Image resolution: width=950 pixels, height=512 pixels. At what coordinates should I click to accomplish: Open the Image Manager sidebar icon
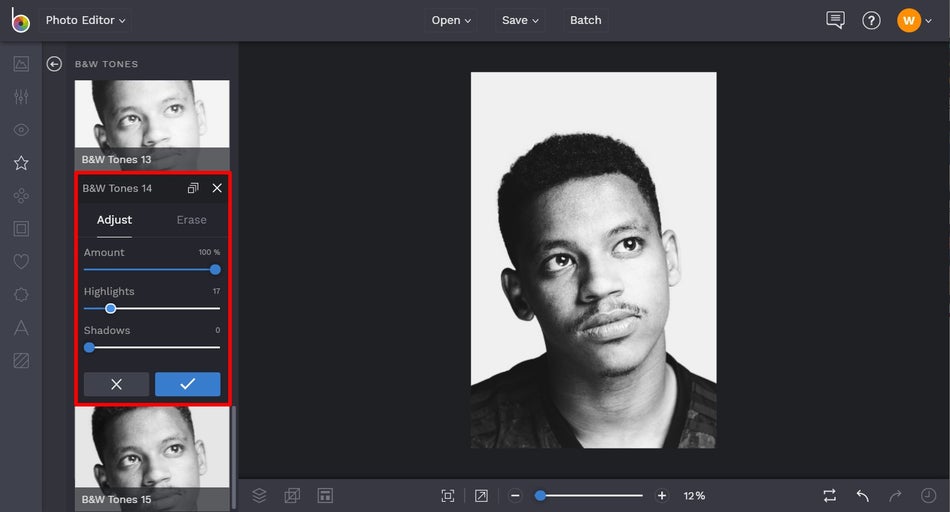click(x=21, y=64)
